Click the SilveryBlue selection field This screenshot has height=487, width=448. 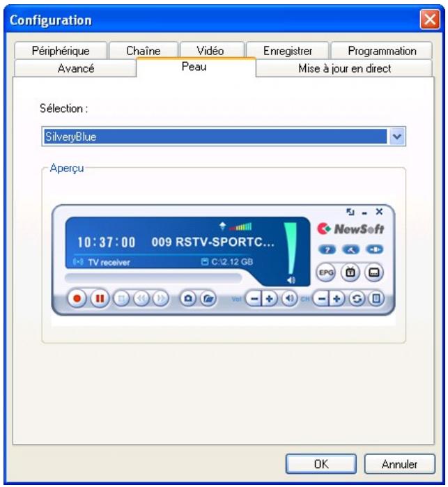tap(215, 137)
